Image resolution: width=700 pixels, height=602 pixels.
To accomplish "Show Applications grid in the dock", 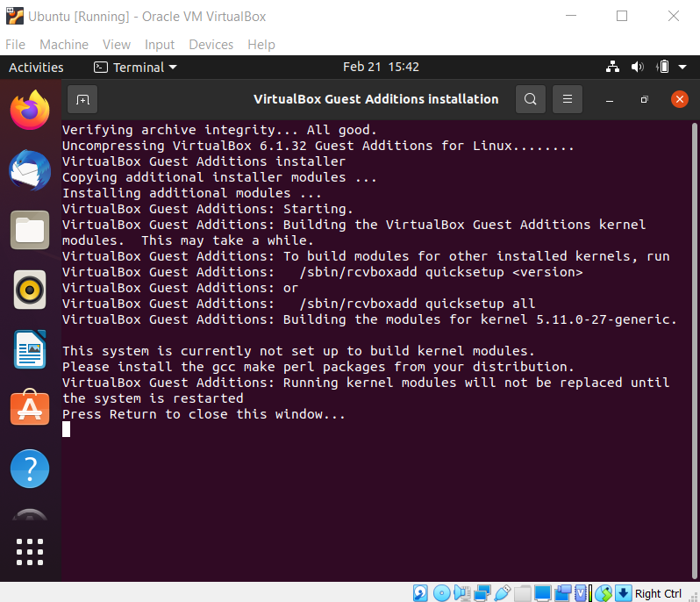I will click(30, 552).
